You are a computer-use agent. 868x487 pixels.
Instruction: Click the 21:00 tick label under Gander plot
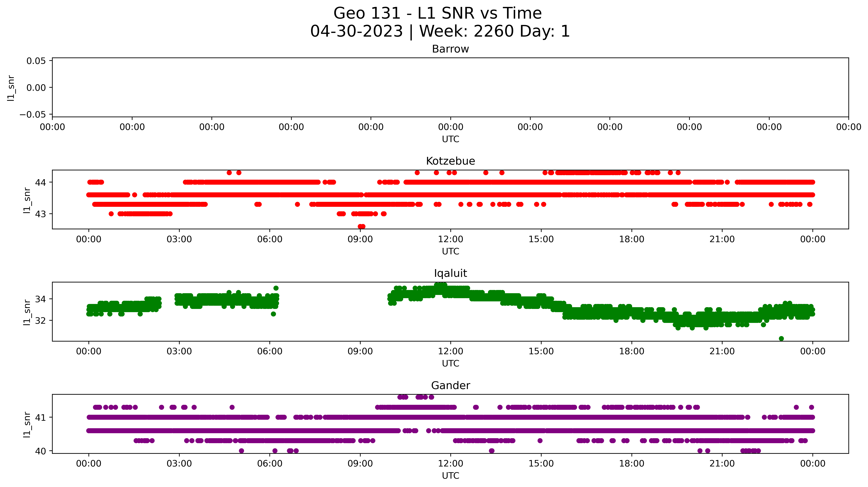(x=722, y=464)
